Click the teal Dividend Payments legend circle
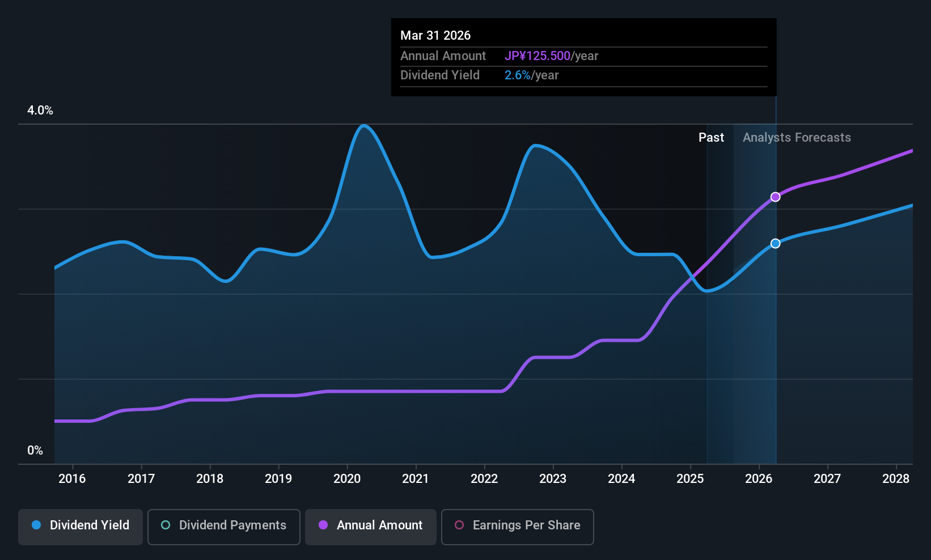Viewport: 931px width, 560px height. coord(166,525)
